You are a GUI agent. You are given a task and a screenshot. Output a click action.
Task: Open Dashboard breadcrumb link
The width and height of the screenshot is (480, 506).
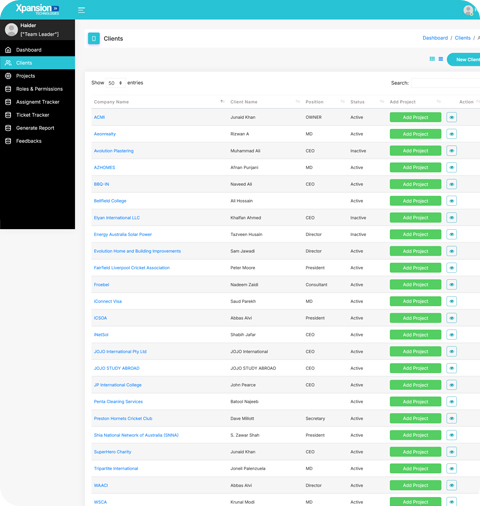pyautogui.click(x=435, y=38)
